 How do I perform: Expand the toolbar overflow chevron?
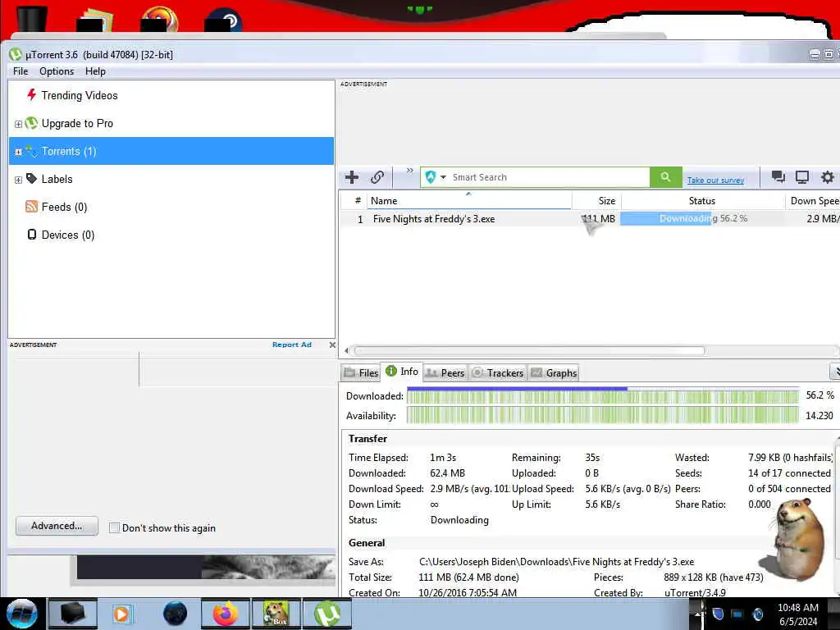click(x=410, y=171)
